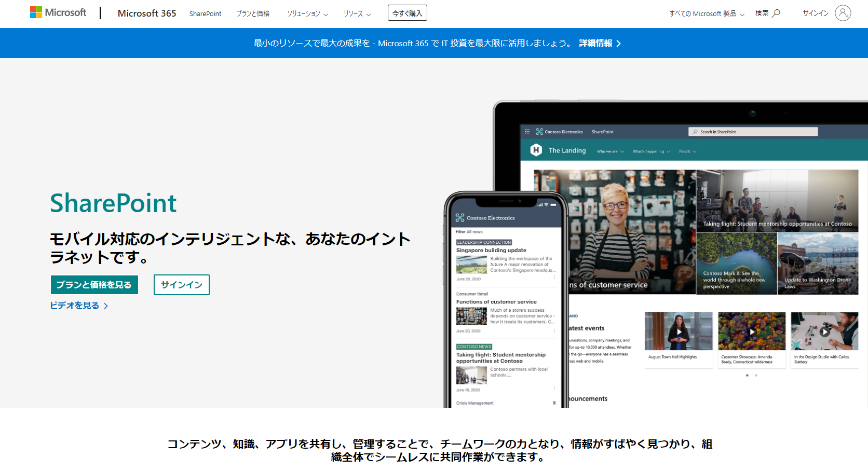Image resolution: width=868 pixels, height=471 pixels.
Task: Select first carousel dot under videos
Action: tap(747, 375)
